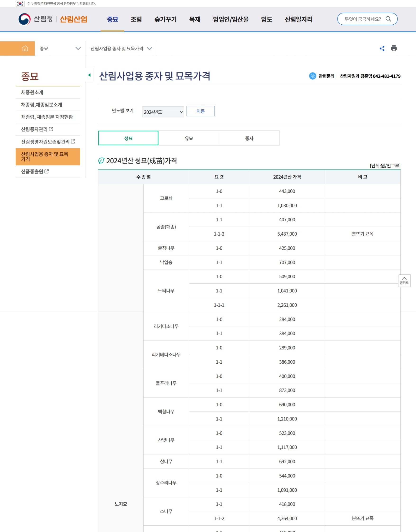The width and height of the screenshot is (416, 532).
Task: Switch to the 유묘 tab
Action: (188, 138)
